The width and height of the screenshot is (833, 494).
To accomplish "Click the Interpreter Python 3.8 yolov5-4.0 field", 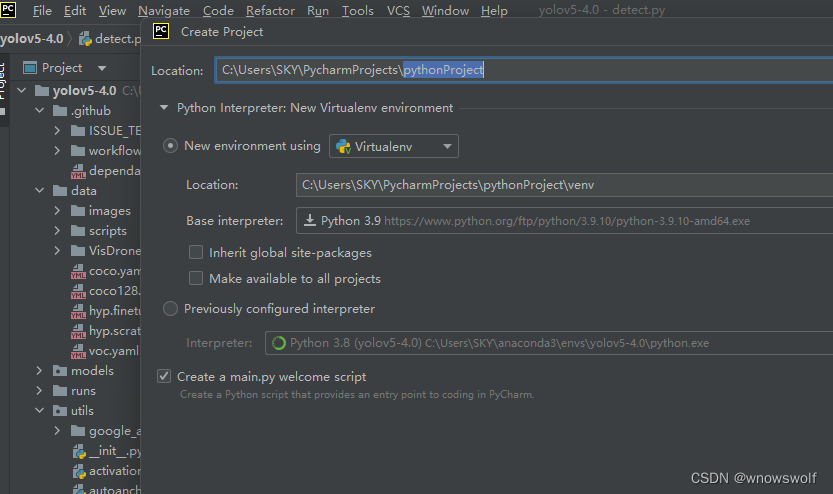I will tap(549, 343).
